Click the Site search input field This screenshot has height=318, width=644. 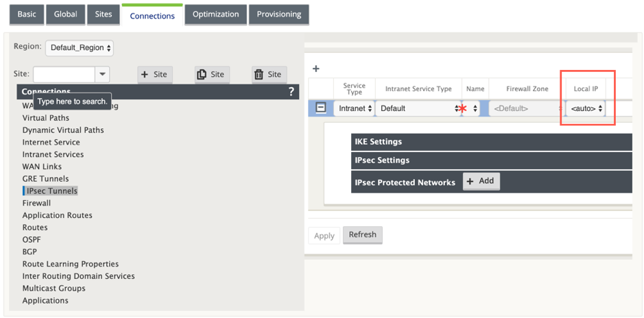64,74
